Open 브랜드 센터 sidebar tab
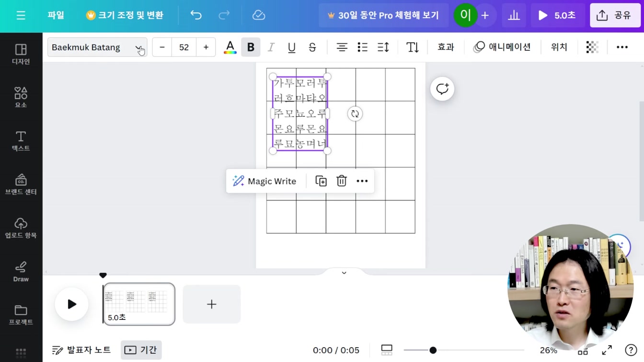This screenshot has height=362, width=644. [x=21, y=184]
